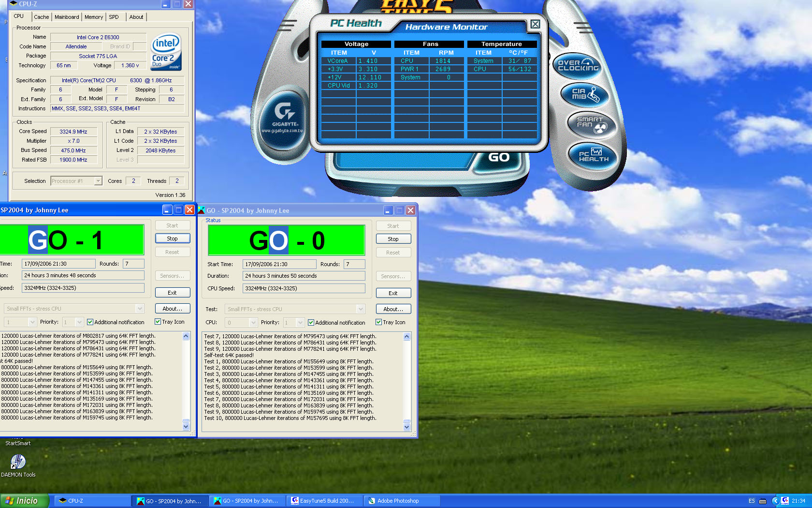This screenshot has height=508, width=812.
Task: Switch to Adobe Photoshop from the taskbar
Action: point(402,501)
